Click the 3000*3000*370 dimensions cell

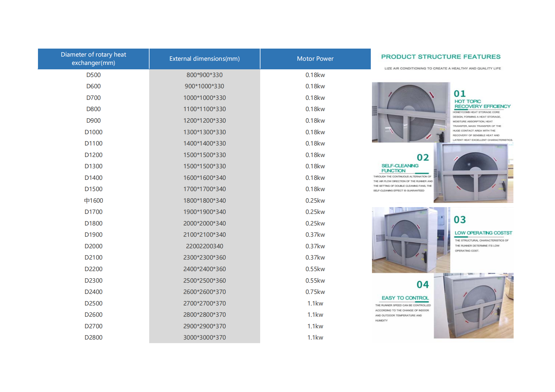tap(204, 337)
